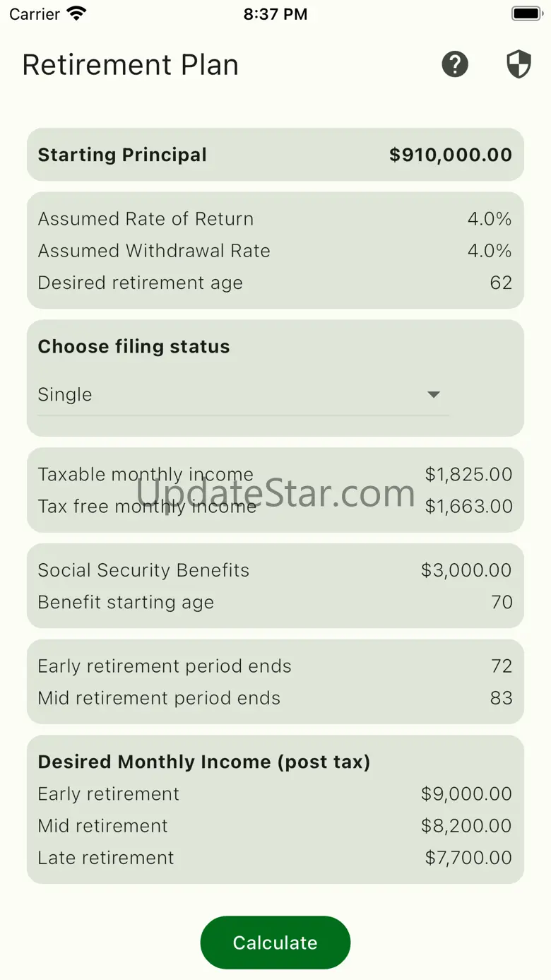Open the help question mark icon
The image size is (551, 980).
pos(455,64)
